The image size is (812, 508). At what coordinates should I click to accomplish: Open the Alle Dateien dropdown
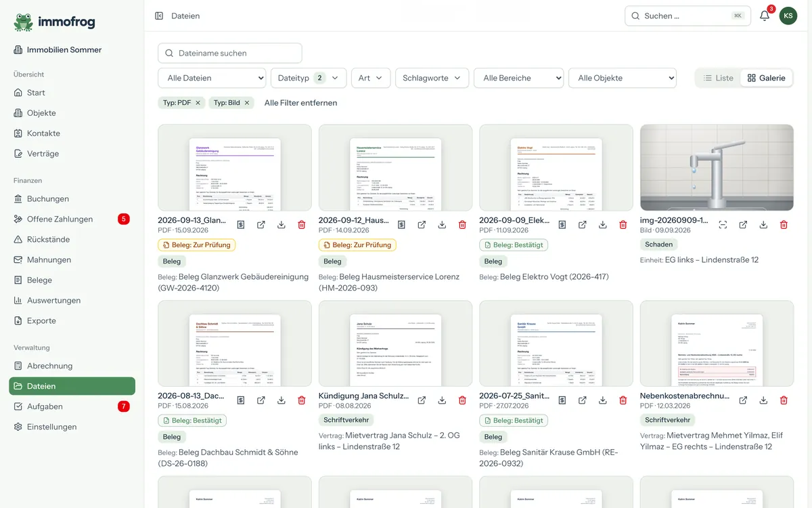coord(212,78)
